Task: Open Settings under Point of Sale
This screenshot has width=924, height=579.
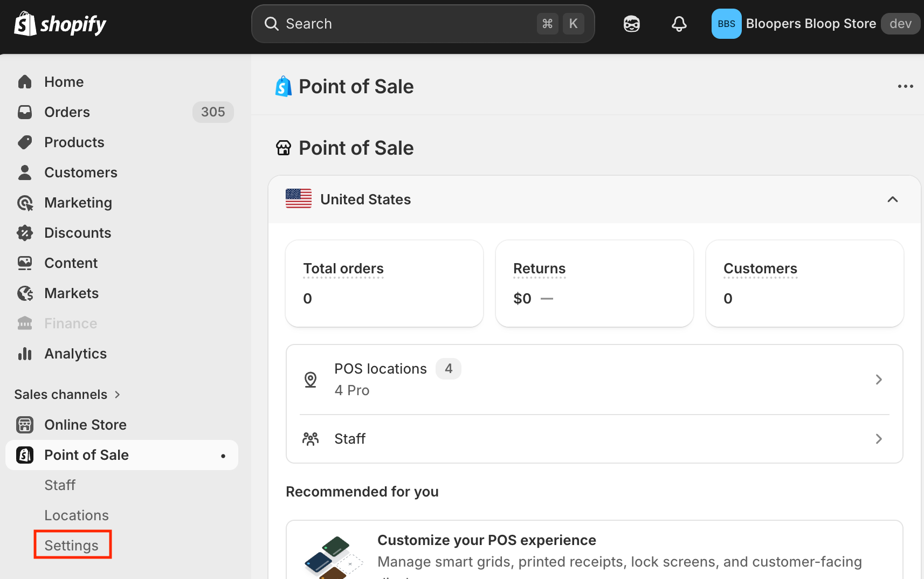Action: pyautogui.click(x=72, y=546)
